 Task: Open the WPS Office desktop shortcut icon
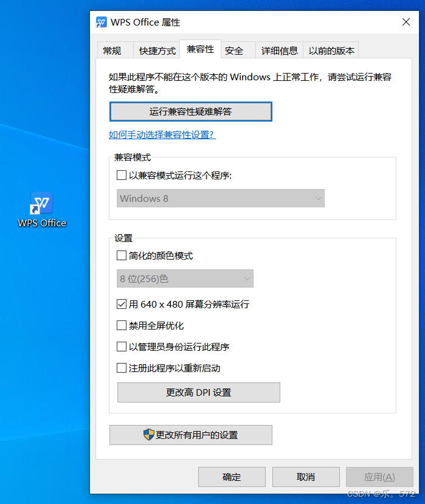(x=41, y=203)
